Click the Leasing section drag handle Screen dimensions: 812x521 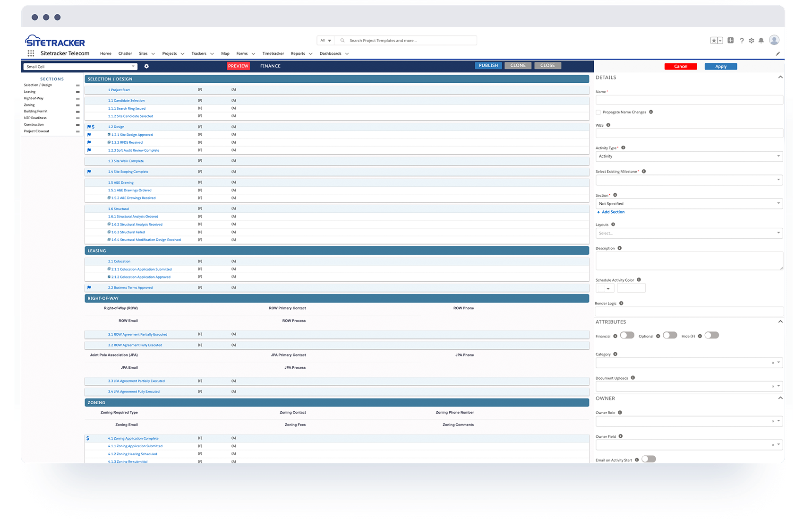coord(78,92)
